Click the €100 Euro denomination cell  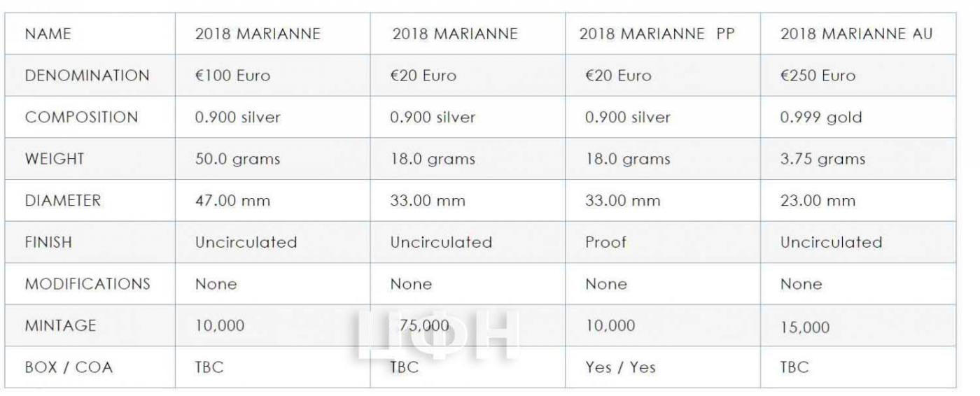[x=273, y=76]
